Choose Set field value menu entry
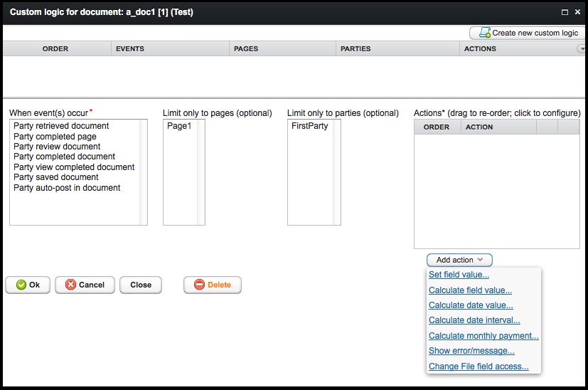588x390 pixels. [x=459, y=275]
